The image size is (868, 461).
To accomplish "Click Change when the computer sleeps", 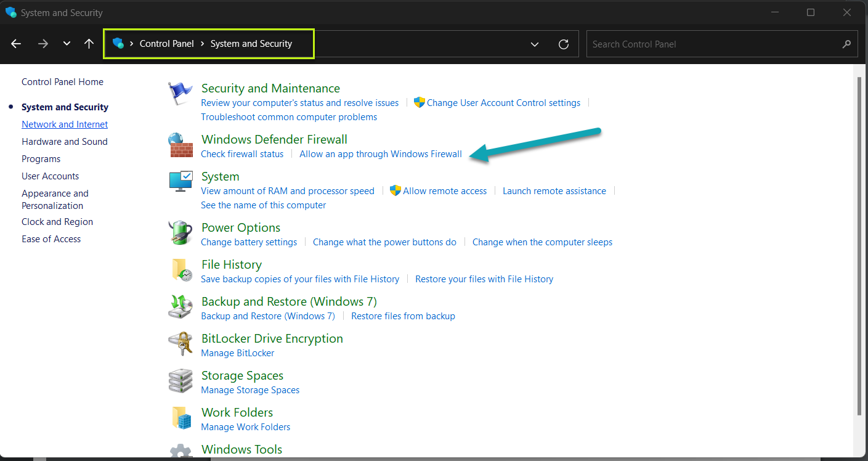I will pos(542,242).
